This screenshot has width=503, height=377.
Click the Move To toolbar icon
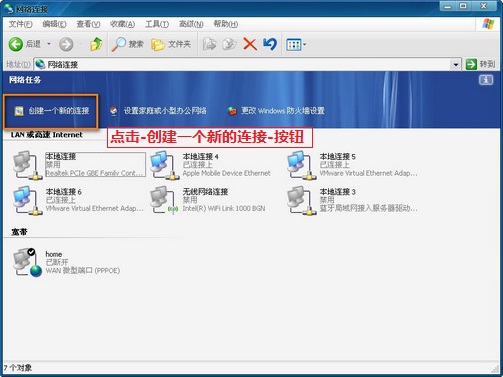tap(209, 44)
